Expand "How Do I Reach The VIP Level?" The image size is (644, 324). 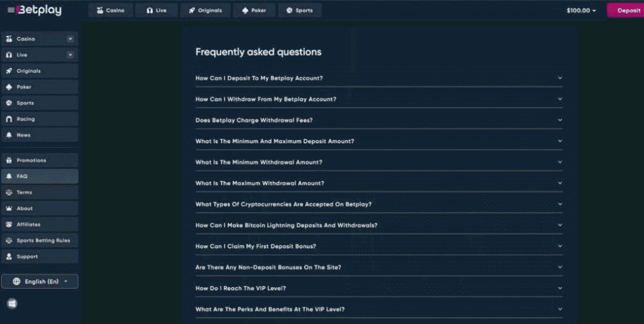379,288
